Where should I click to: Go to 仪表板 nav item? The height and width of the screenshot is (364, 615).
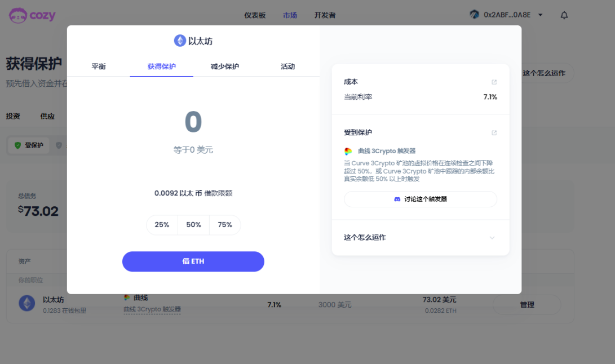(255, 15)
